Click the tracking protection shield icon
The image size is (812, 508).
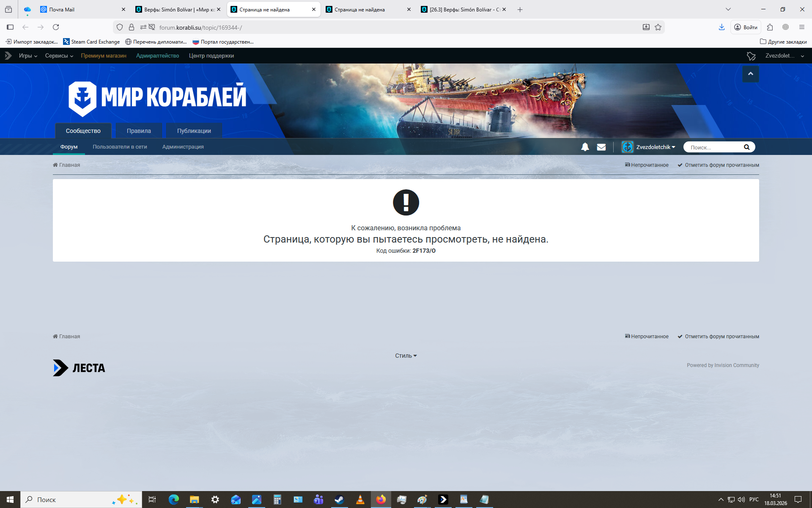coord(120,27)
